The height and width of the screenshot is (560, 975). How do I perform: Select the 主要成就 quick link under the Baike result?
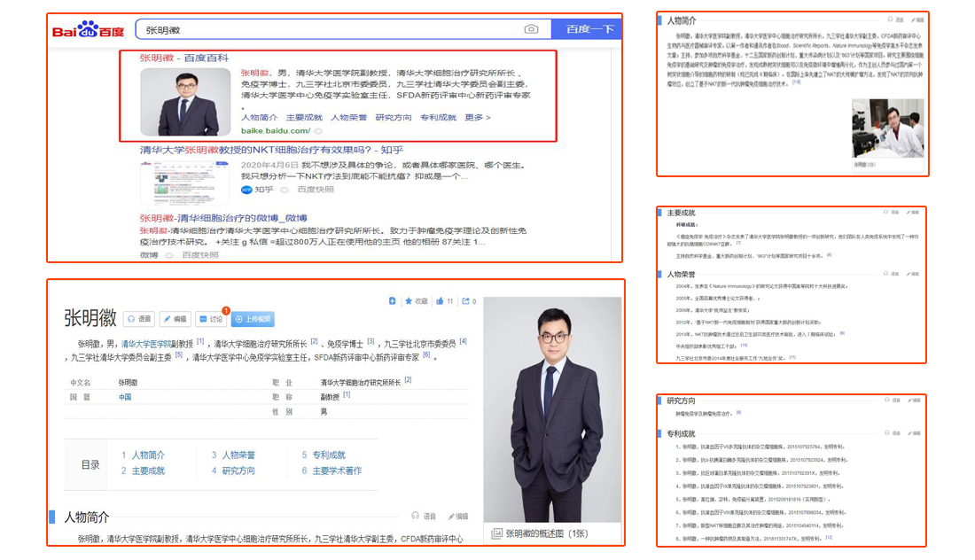[304, 117]
